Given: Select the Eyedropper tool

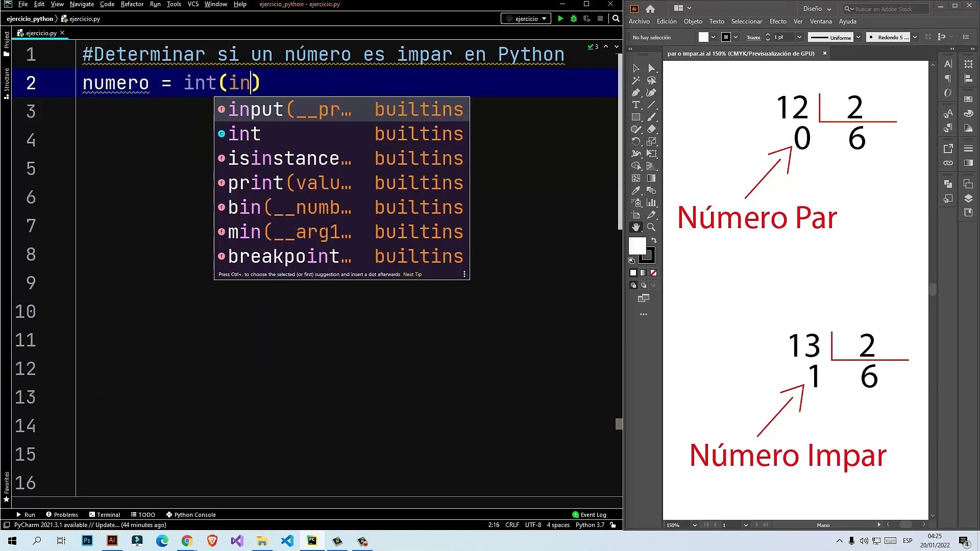Looking at the screenshot, I should (636, 191).
